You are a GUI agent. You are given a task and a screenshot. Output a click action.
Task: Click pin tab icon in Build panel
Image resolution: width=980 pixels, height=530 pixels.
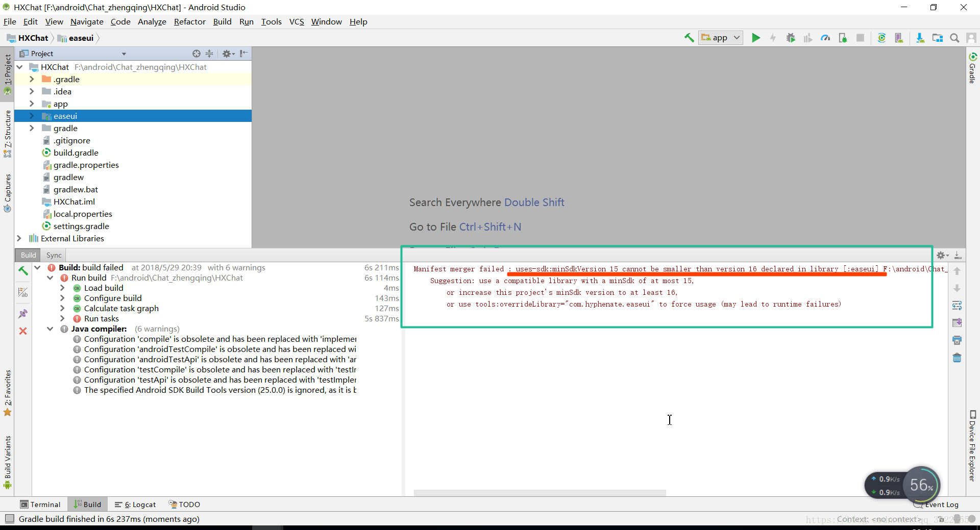coord(23,314)
